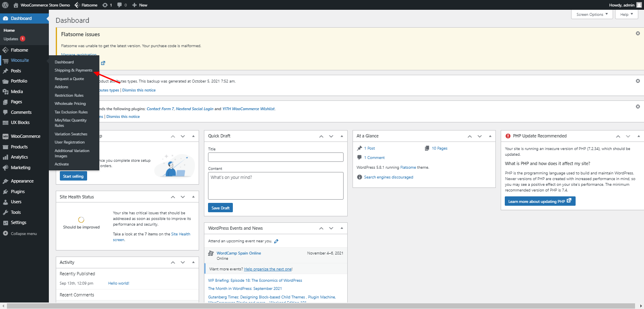Move At a Glance panel down
Image resolution: width=644 pixels, height=309 pixels.
[480, 136]
